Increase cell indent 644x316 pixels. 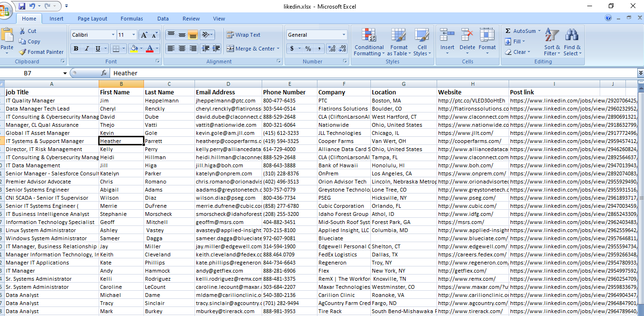(x=217, y=49)
